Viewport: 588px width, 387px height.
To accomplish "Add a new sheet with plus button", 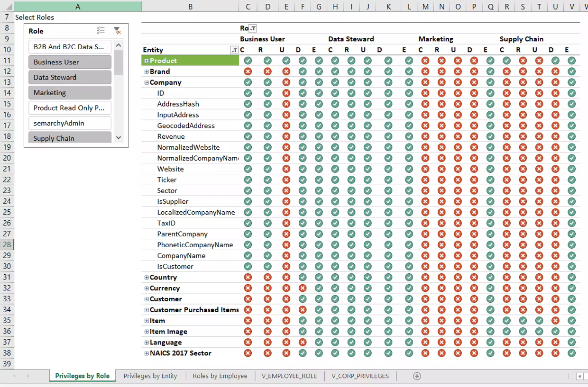I will click(417, 376).
